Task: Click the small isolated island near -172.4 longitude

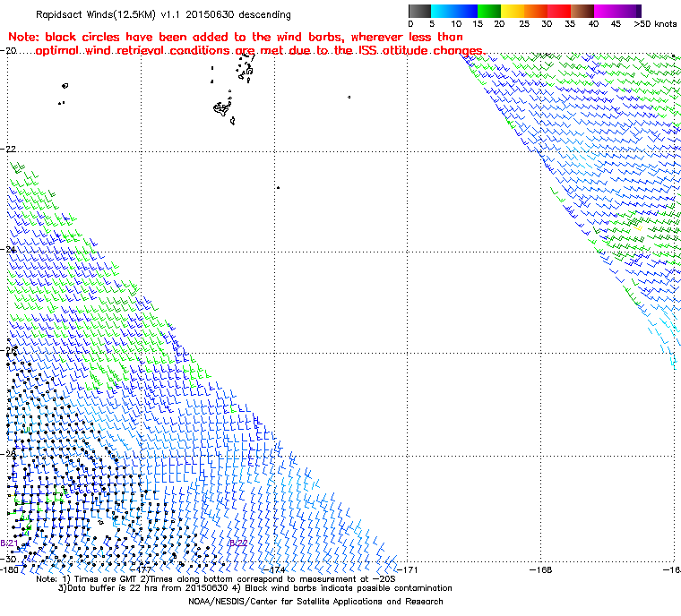Action: point(349,98)
